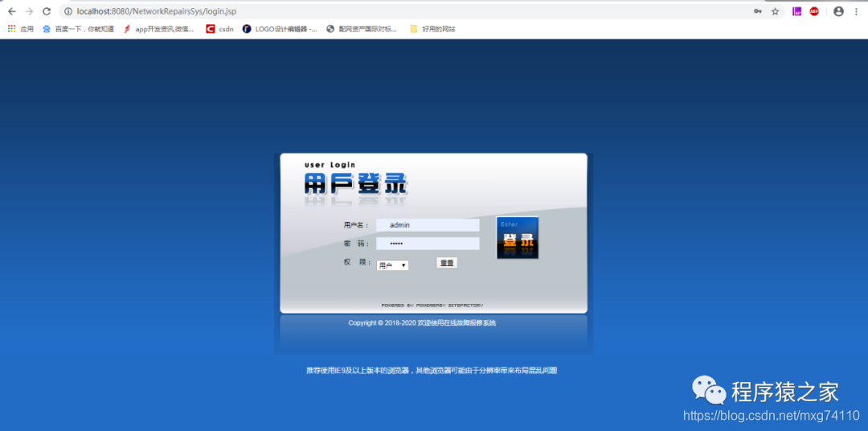
Task: Expand the 权限 role dropdown
Action: coord(392,265)
